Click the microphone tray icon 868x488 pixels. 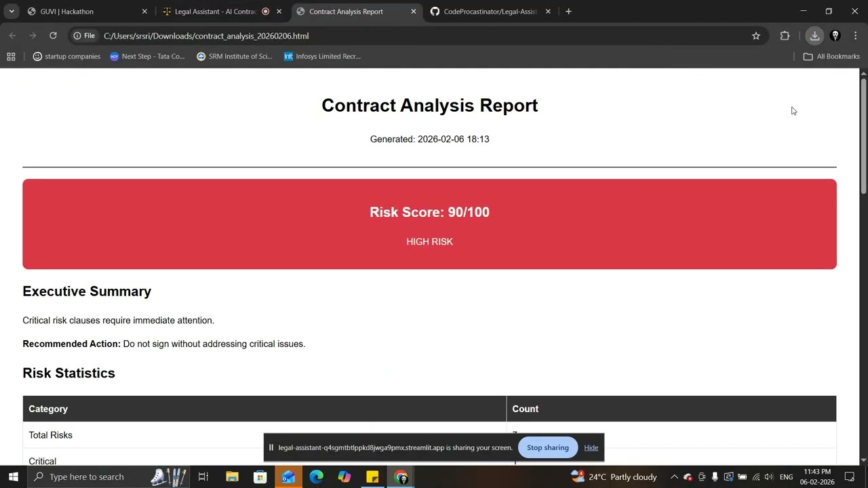point(715,476)
